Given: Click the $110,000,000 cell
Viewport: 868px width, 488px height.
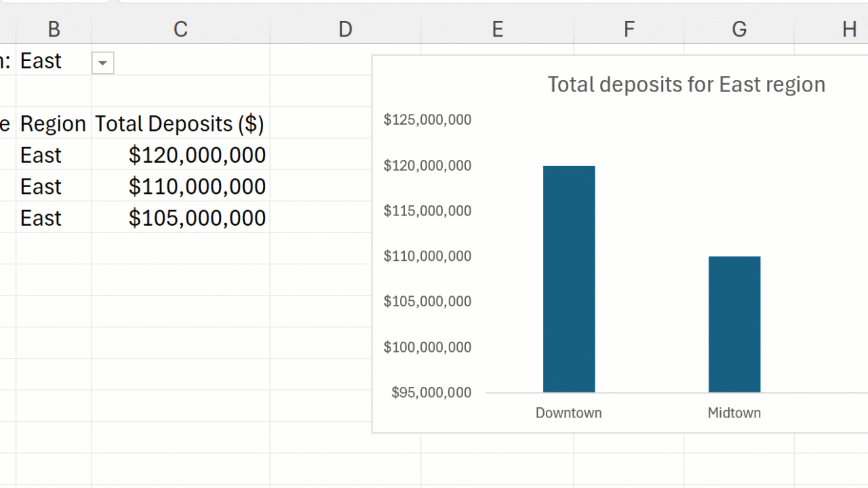Looking at the screenshot, I should [197, 186].
